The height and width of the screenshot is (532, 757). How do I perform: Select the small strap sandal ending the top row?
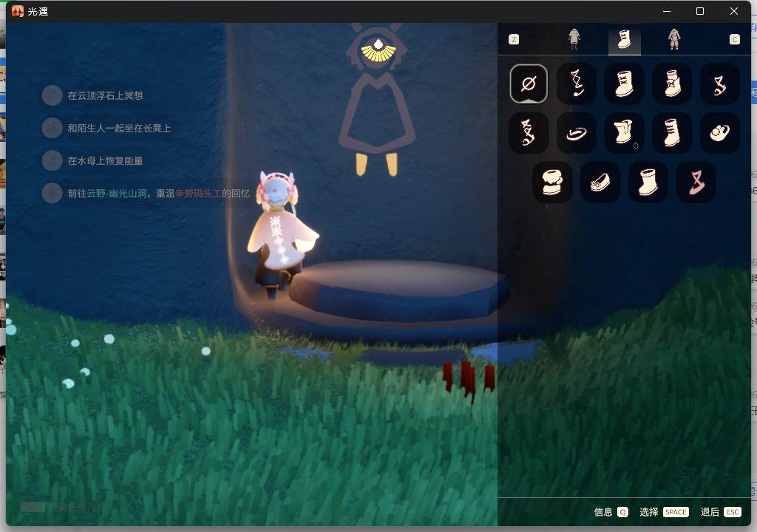click(720, 84)
